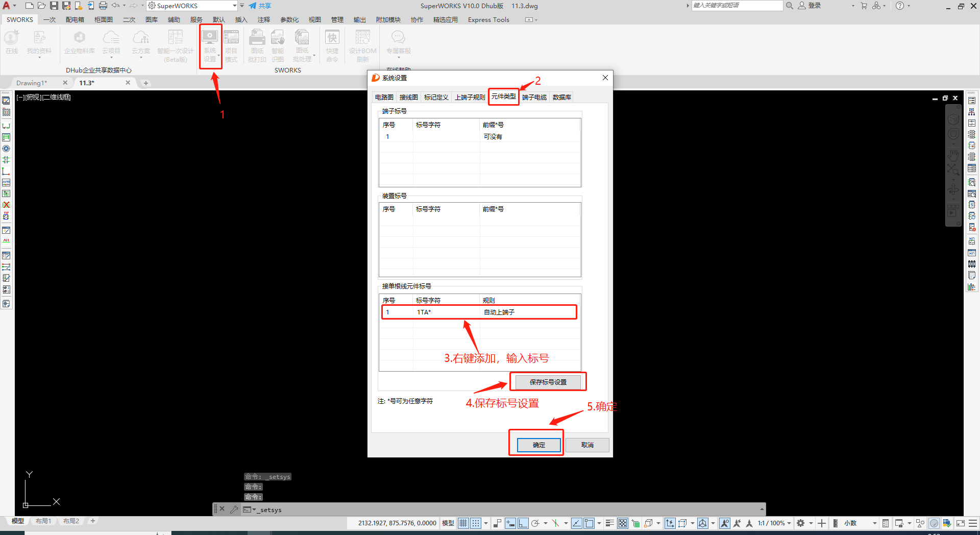Image resolution: width=980 pixels, height=535 pixels.
Task: Switch to 接线图 tab in dialog
Action: (x=409, y=97)
